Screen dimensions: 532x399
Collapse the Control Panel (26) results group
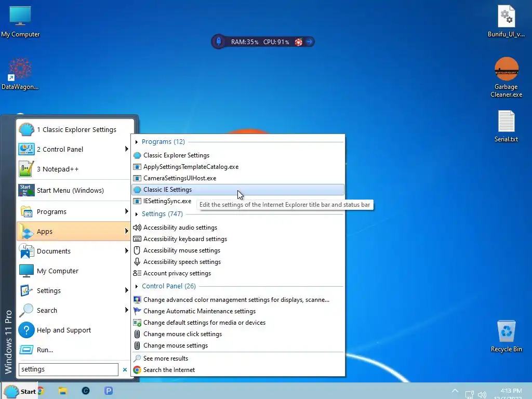point(137,286)
